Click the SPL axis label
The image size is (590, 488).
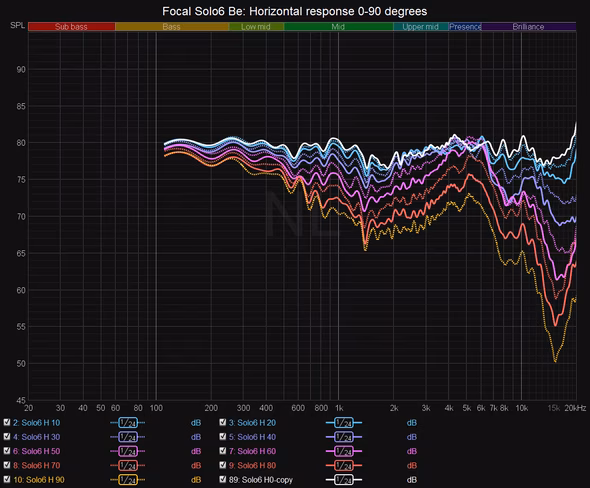coord(18,26)
